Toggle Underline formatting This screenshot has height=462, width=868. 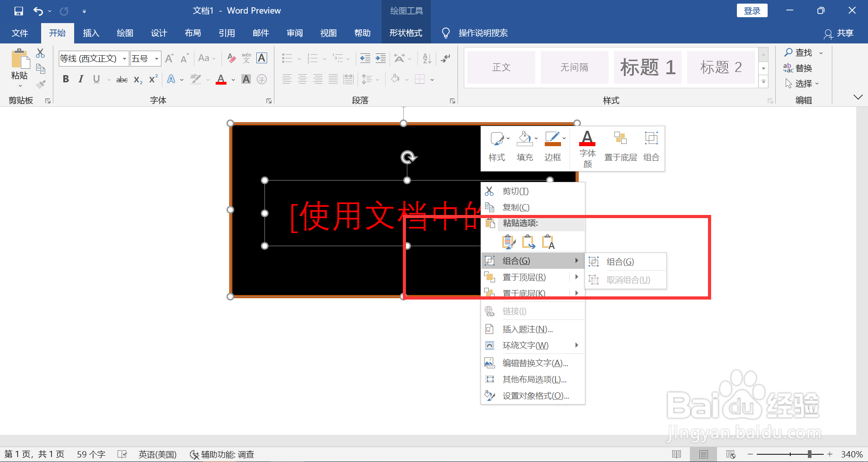point(96,79)
